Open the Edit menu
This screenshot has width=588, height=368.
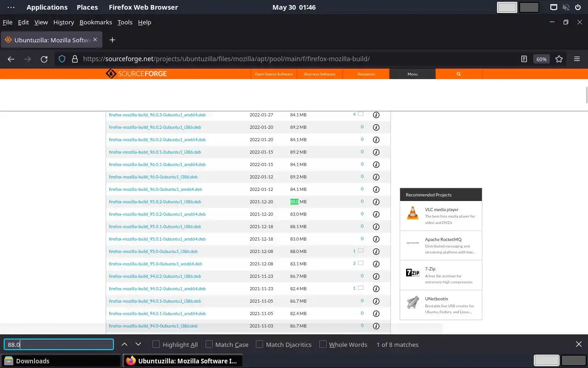(23, 22)
